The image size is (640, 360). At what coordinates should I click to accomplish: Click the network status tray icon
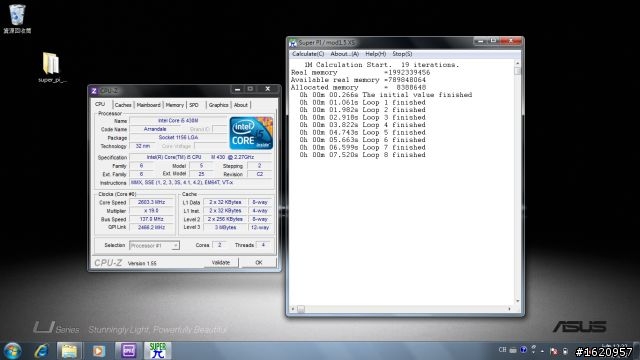(x=554, y=351)
